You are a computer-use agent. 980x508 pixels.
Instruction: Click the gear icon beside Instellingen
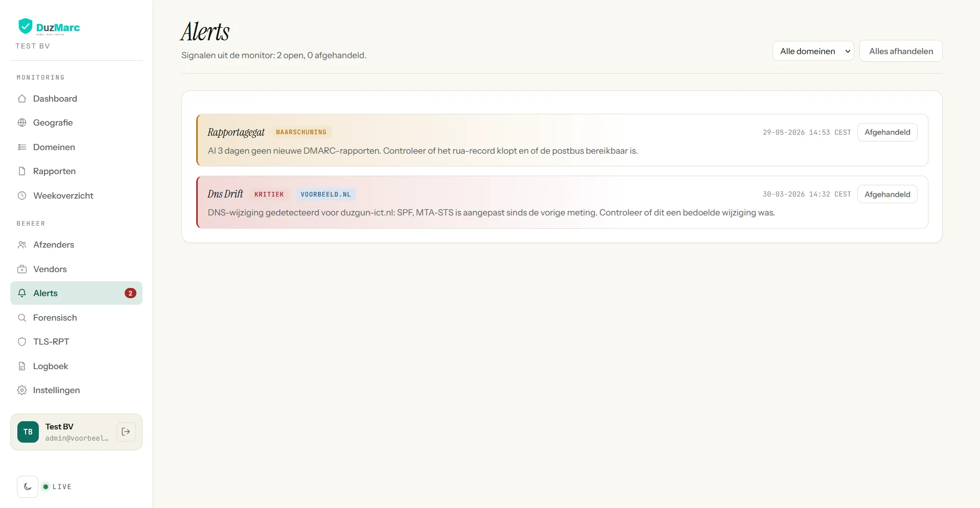(x=22, y=390)
